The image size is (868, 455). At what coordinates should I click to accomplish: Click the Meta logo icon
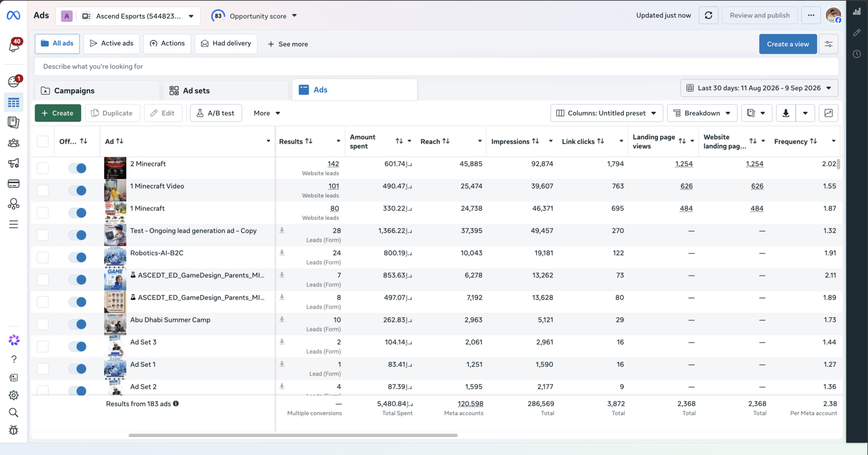pos(14,16)
